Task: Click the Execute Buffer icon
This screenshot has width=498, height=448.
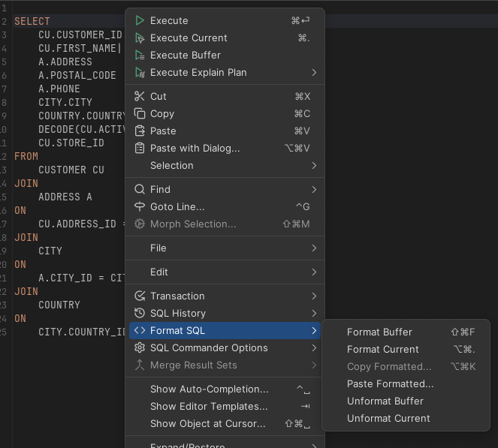Action: [x=139, y=55]
